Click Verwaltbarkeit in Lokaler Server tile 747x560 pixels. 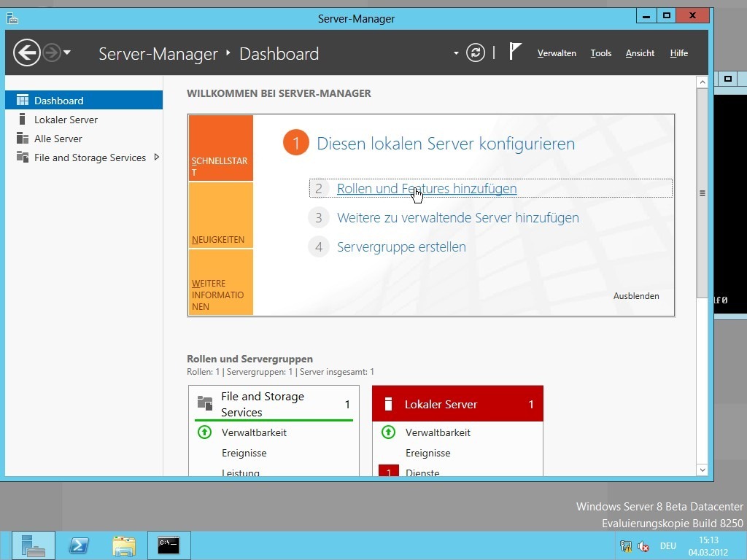click(438, 432)
